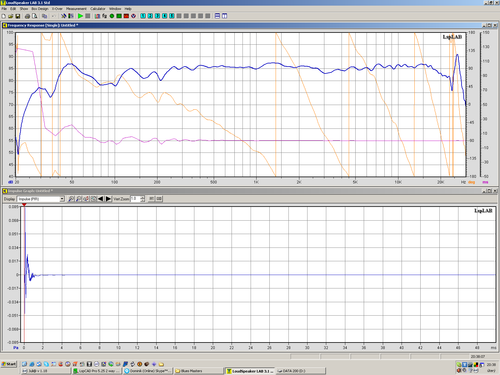Click the first magnifier icon in Impulse Graph toolbar
500x375 pixels.
pyautogui.click(x=71, y=199)
